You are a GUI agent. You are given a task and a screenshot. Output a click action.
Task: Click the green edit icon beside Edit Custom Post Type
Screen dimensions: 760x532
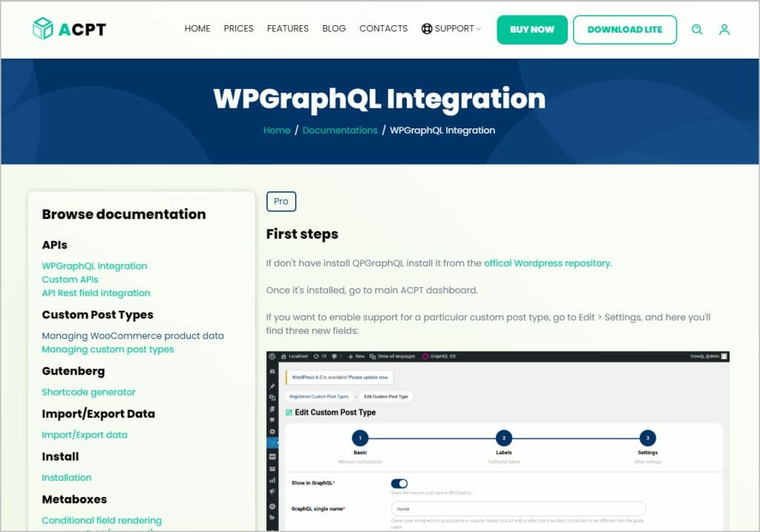(289, 412)
